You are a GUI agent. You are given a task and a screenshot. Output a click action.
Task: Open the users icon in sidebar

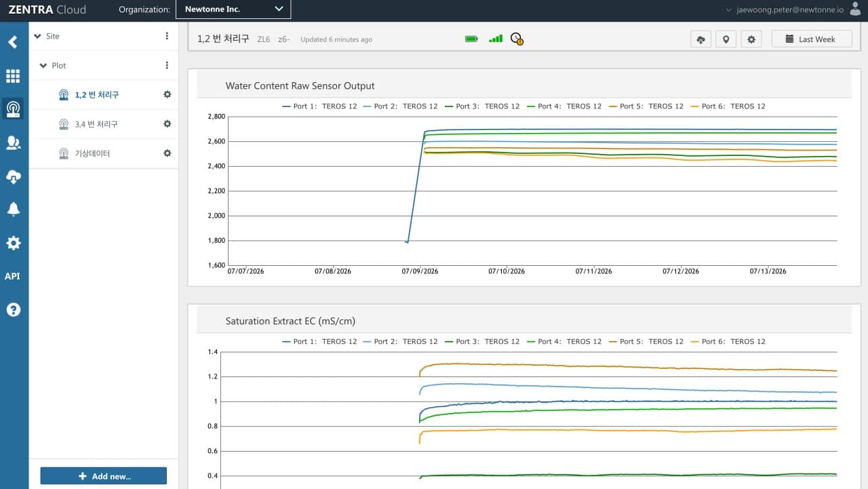pyautogui.click(x=13, y=142)
